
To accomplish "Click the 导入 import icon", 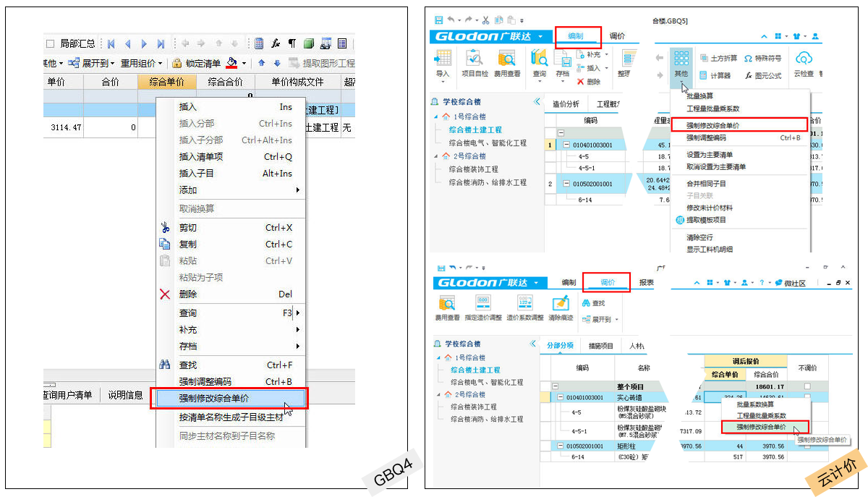I will pos(443,59).
